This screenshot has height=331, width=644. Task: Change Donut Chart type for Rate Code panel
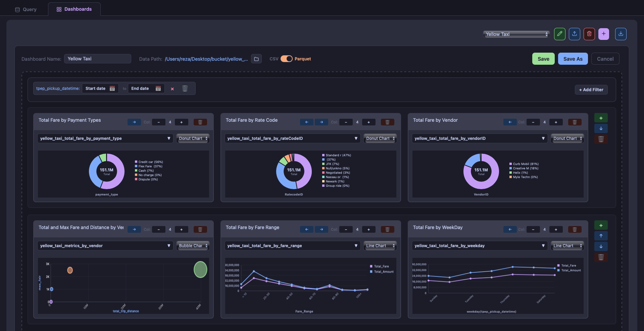pos(380,139)
